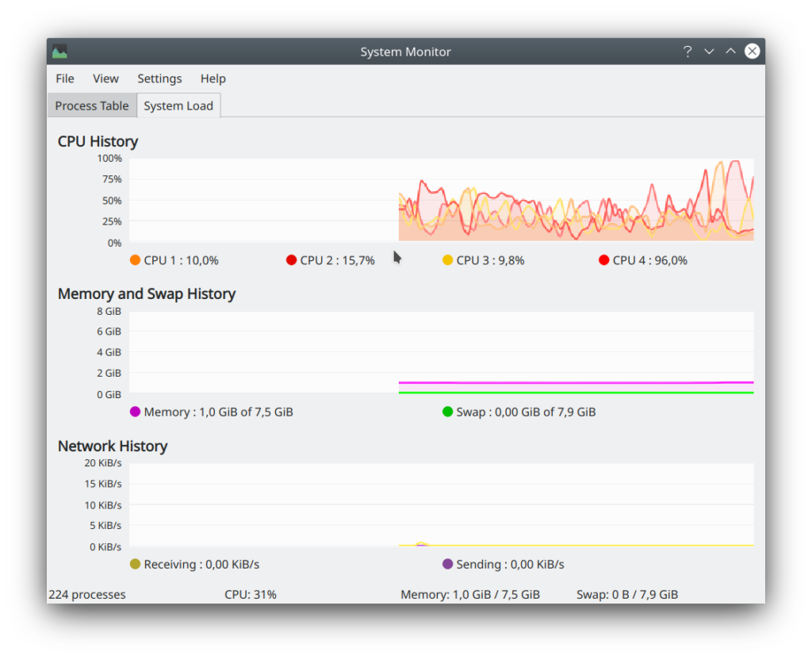Click the Network History heading
Image resolution: width=812 pixels, height=659 pixels.
[x=113, y=446]
